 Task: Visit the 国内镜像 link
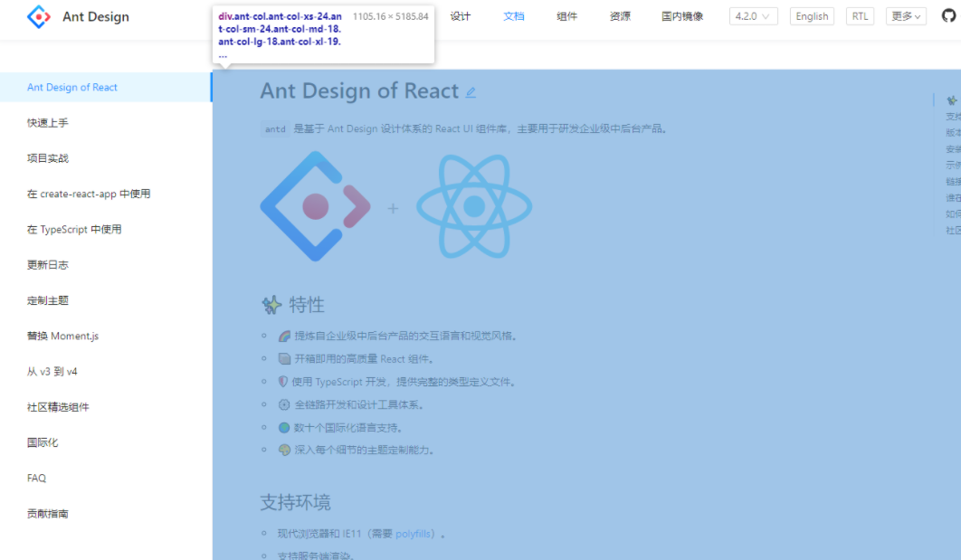coord(682,16)
